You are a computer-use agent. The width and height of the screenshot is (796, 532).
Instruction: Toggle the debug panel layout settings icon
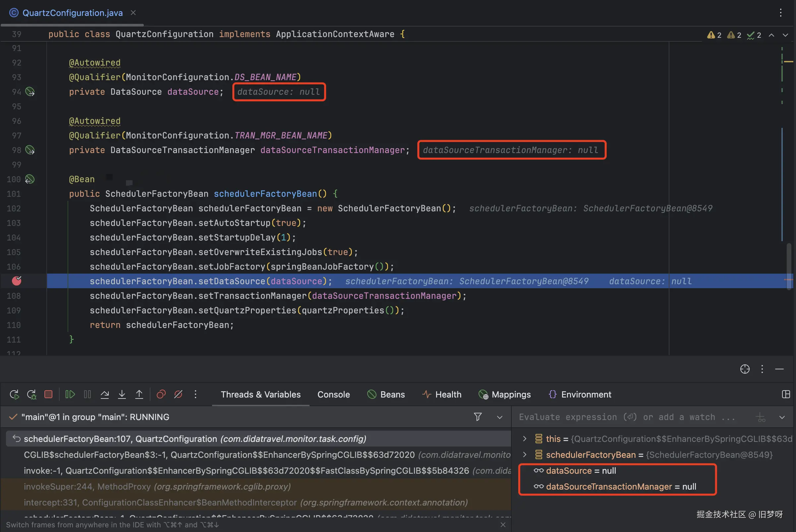click(x=786, y=394)
